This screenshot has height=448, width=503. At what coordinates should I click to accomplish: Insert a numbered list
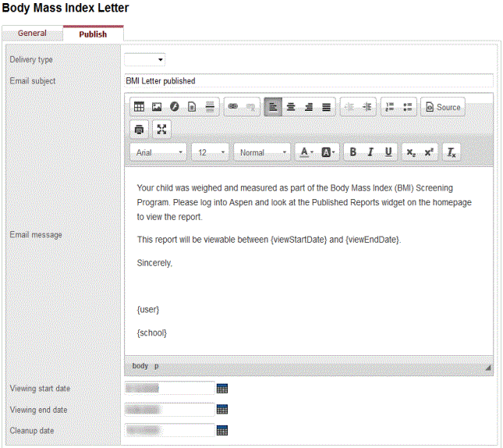click(x=390, y=108)
